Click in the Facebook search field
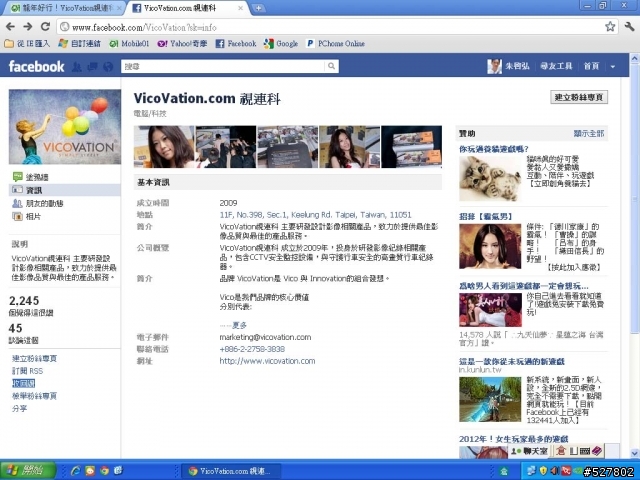The width and height of the screenshot is (640, 480). (x=223, y=66)
